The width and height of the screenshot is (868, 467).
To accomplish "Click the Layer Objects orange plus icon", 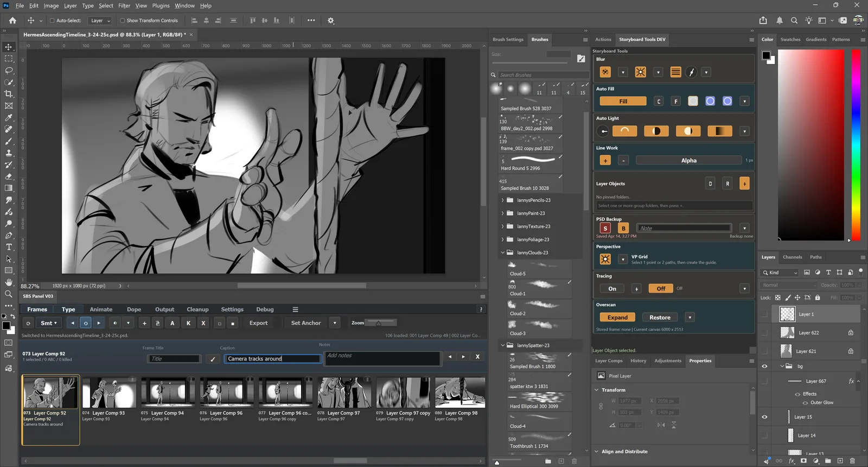I will pyautogui.click(x=745, y=184).
